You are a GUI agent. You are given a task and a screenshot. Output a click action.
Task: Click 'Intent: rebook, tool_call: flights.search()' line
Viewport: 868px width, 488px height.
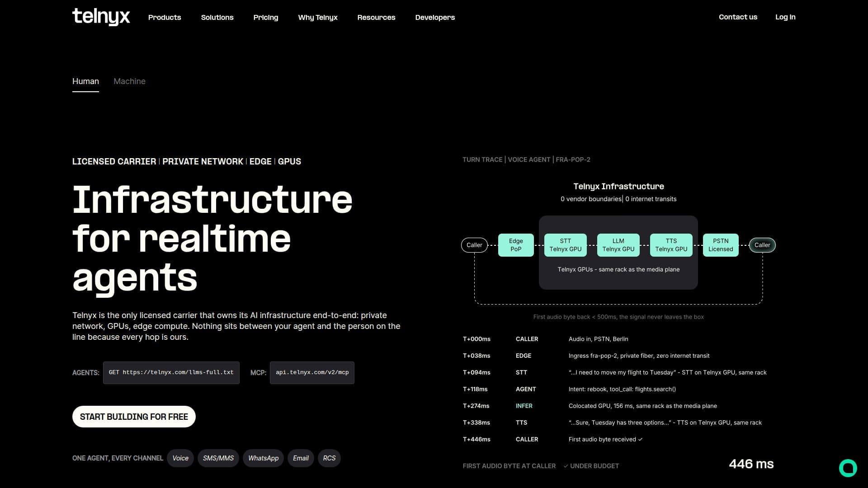[622, 389]
